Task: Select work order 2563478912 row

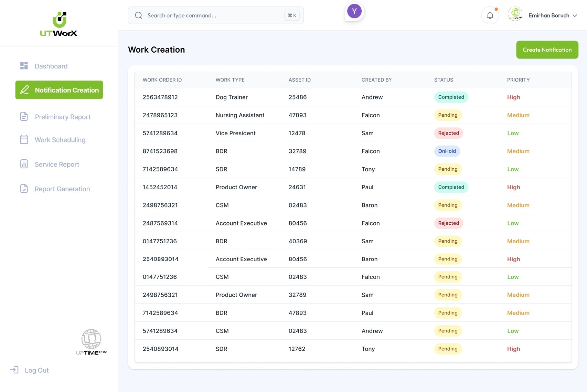Action: coord(160,97)
